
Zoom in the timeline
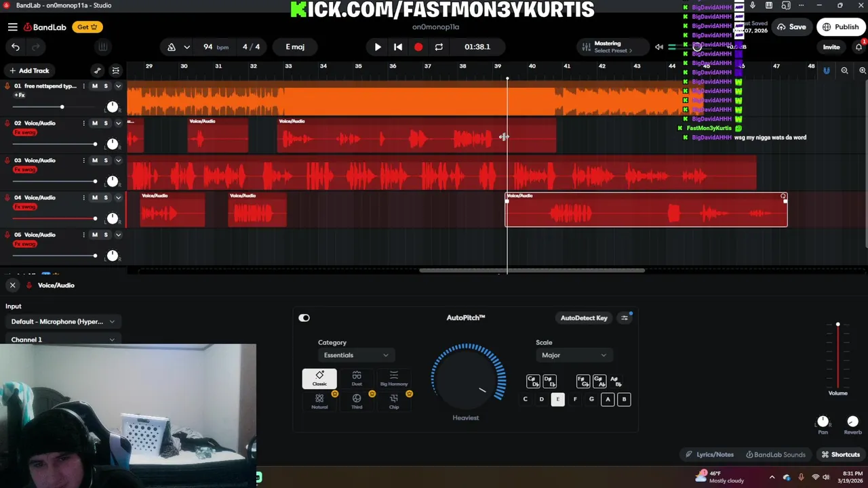[x=863, y=70]
